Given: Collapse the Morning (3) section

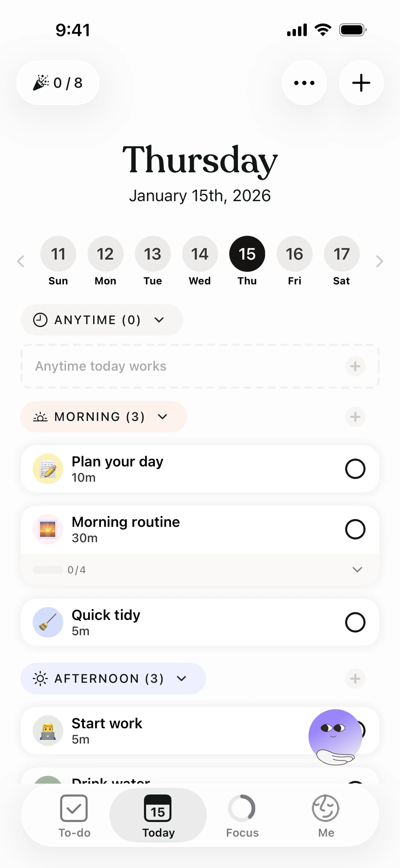Looking at the screenshot, I should (162, 417).
